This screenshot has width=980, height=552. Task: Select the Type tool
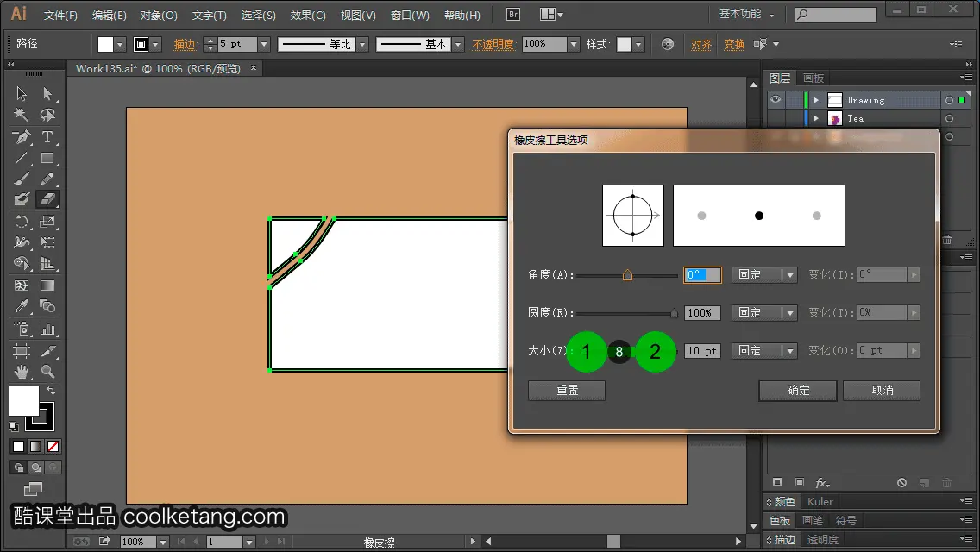point(47,137)
